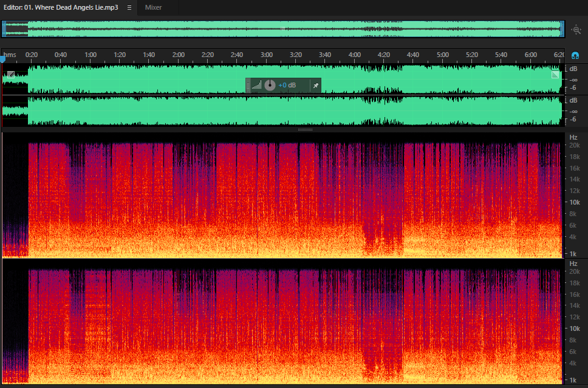Click the Hz label of the lower spectrogram

tap(573, 264)
